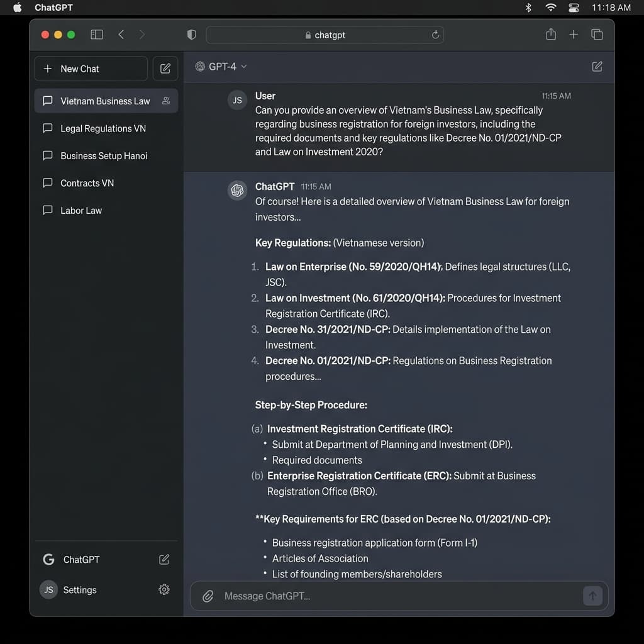Image resolution: width=644 pixels, height=644 pixels.
Task: Click chat bubble icon beside Contracts VN
Action: click(48, 183)
